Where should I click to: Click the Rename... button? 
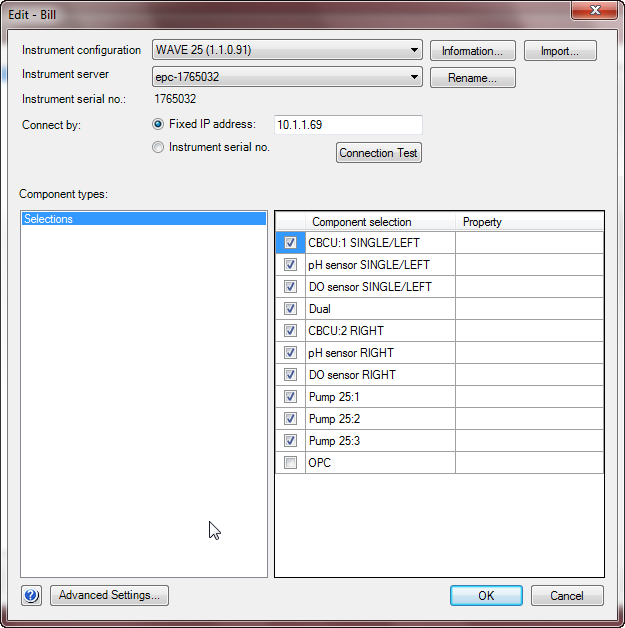(x=472, y=78)
